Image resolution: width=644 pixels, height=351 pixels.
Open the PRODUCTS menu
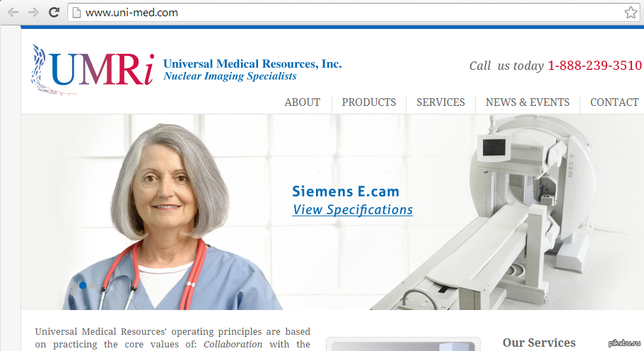(x=369, y=102)
